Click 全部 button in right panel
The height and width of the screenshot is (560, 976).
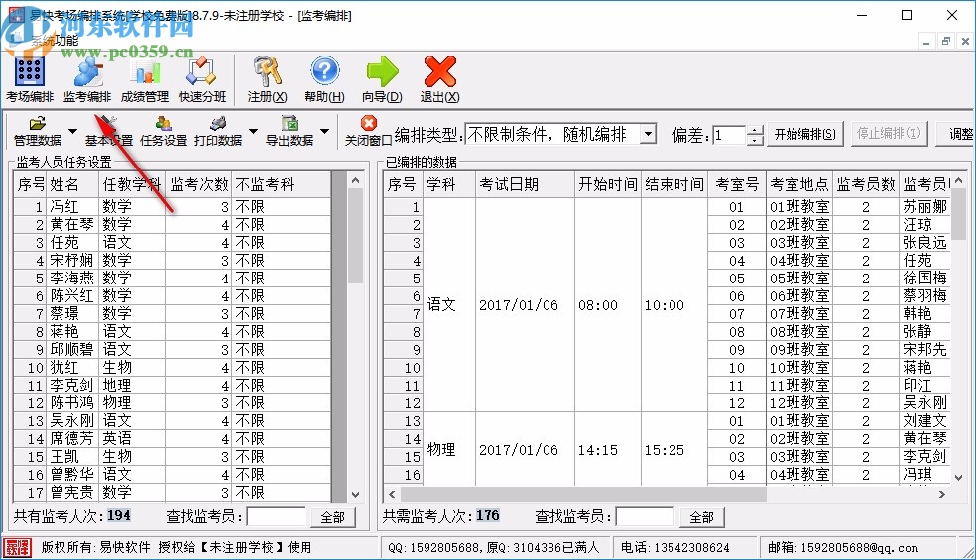701,517
